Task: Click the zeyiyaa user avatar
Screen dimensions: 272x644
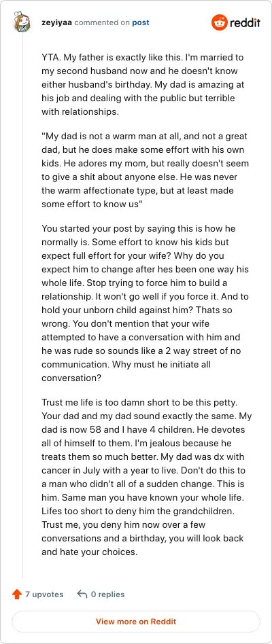Action: point(22,22)
